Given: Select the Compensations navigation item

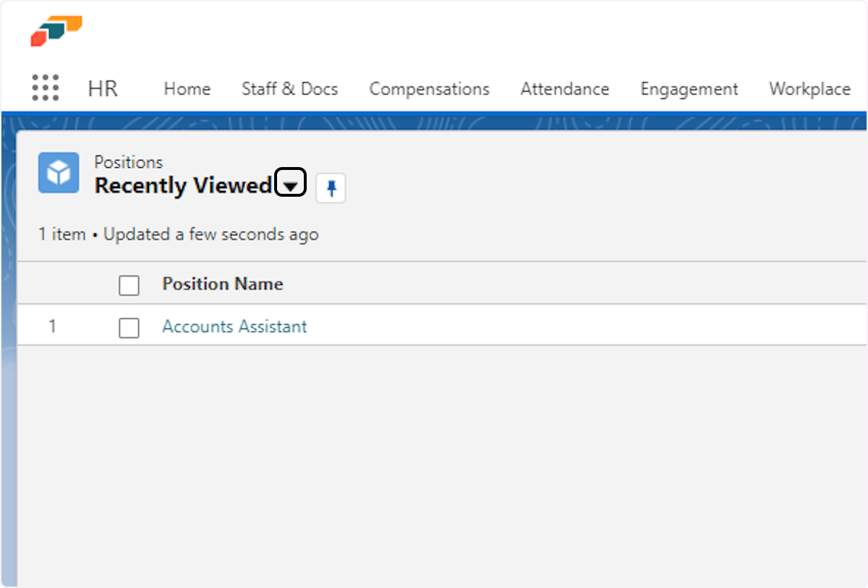Looking at the screenshot, I should (429, 89).
